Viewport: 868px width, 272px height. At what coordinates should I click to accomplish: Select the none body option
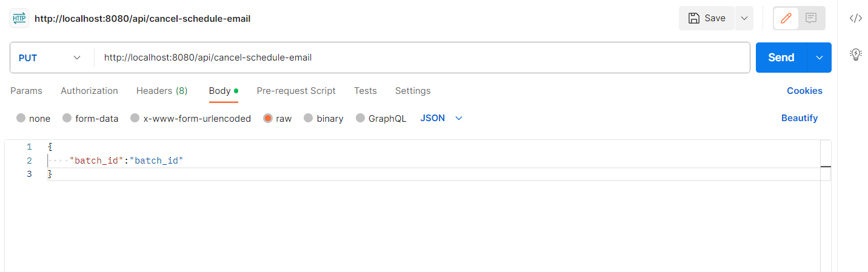[x=21, y=119]
